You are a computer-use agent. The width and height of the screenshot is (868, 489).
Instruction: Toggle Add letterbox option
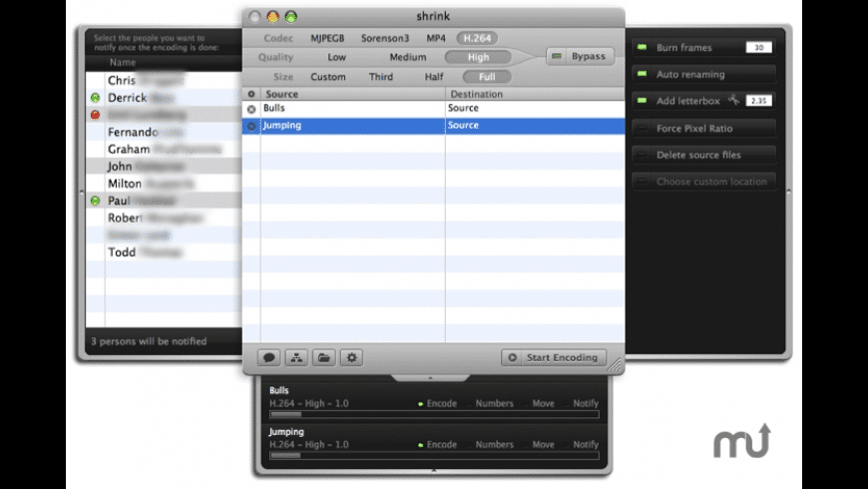pyautogui.click(x=643, y=101)
